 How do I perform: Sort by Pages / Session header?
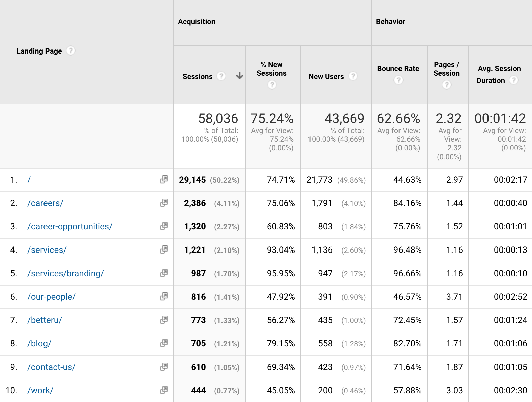click(447, 69)
